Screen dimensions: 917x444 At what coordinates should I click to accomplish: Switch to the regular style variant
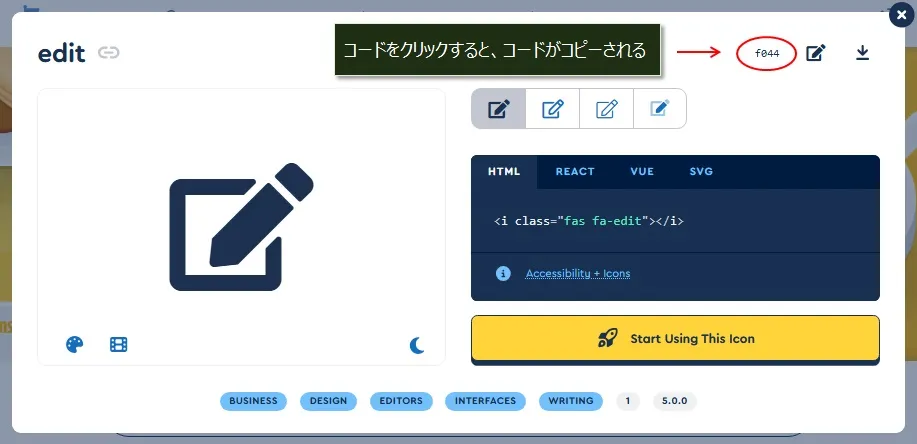(552, 109)
